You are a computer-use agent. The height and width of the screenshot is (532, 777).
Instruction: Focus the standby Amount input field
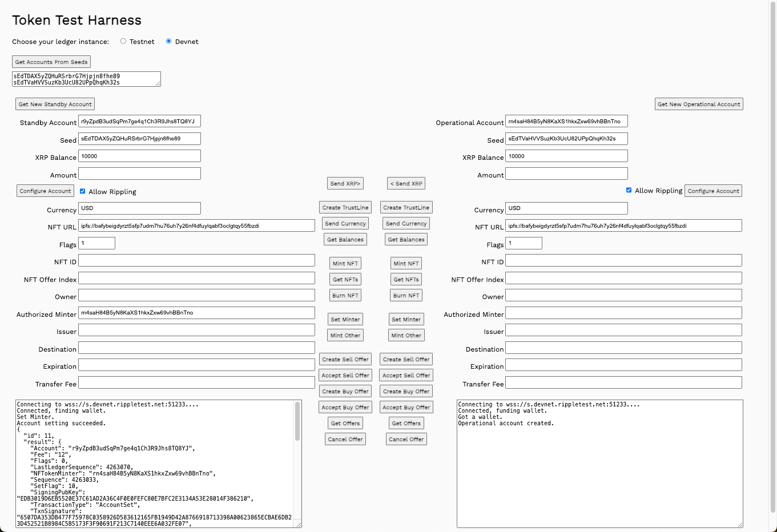(x=139, y=174)
